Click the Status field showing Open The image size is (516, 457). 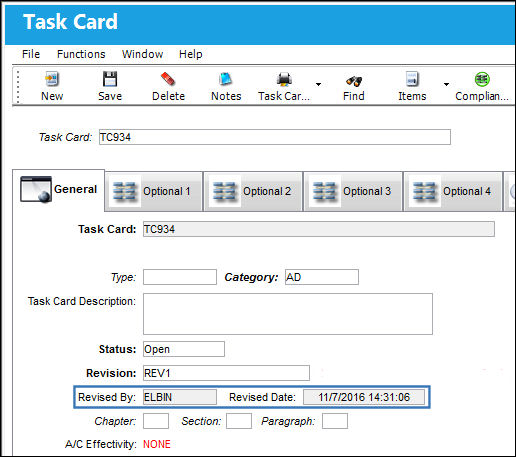[x=184, y=349]
